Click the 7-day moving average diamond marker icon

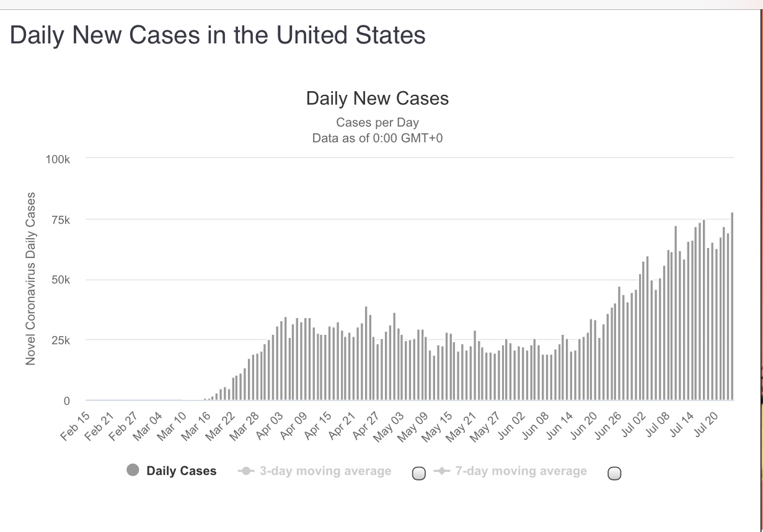coord(442,471)
